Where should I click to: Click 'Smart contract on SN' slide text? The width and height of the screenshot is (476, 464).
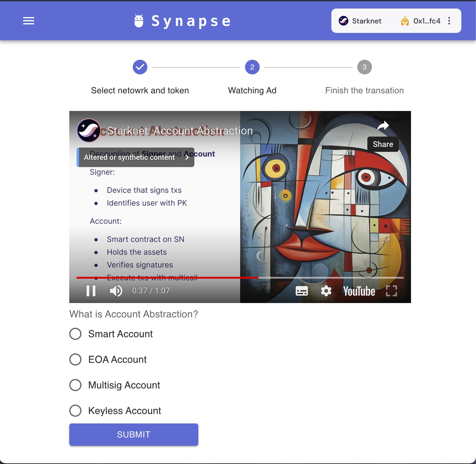pyautogui.click(x=146, y=239)
